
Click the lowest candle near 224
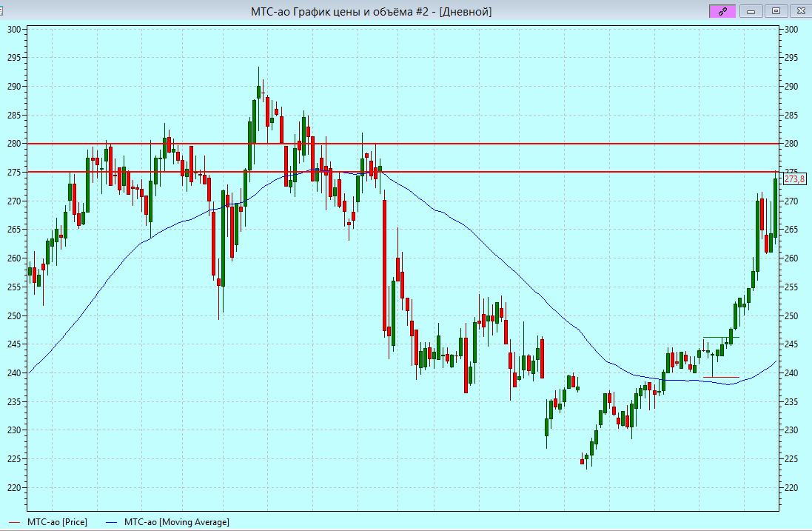click(582, 460)
